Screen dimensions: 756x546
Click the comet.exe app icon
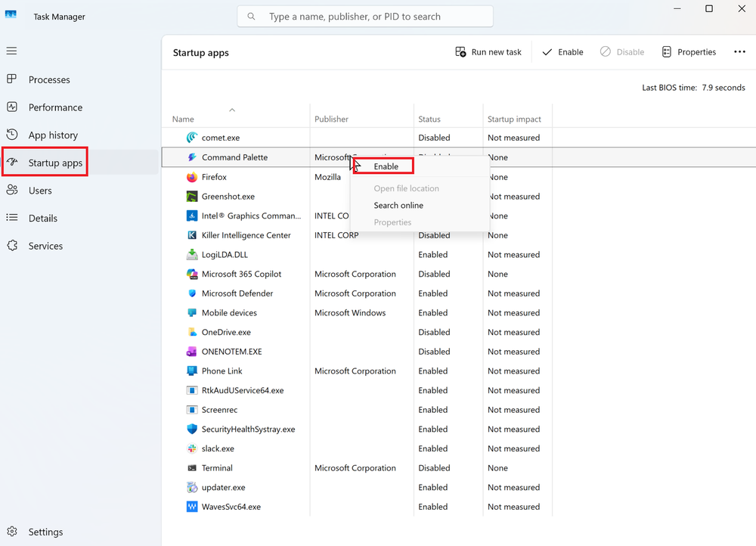click(192, 138)
